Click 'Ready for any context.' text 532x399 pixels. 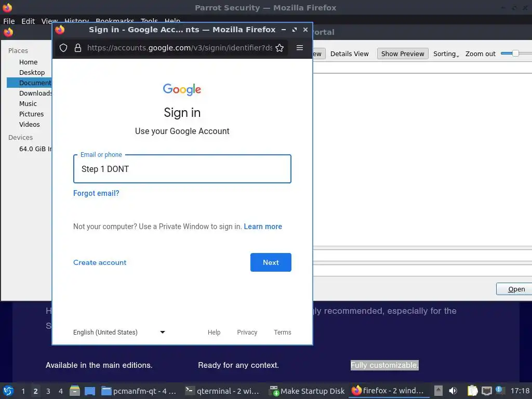[x=238, y=365]
